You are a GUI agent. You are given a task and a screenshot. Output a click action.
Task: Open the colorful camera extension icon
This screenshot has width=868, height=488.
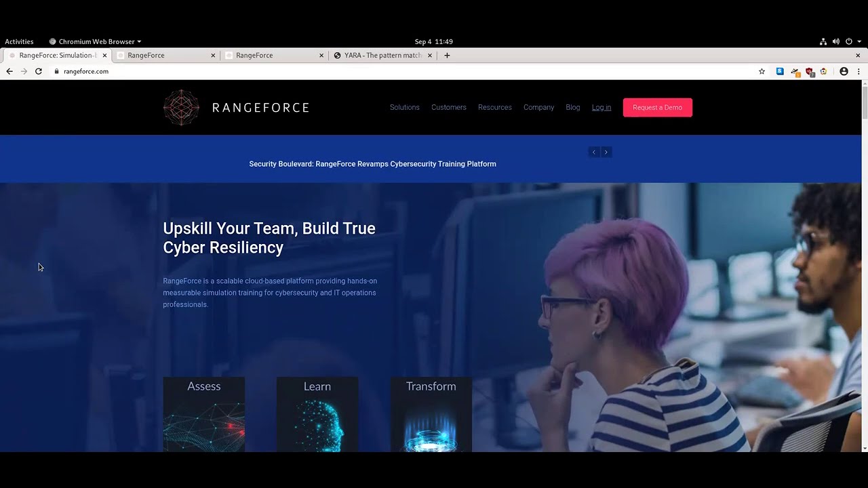(824, 71)
